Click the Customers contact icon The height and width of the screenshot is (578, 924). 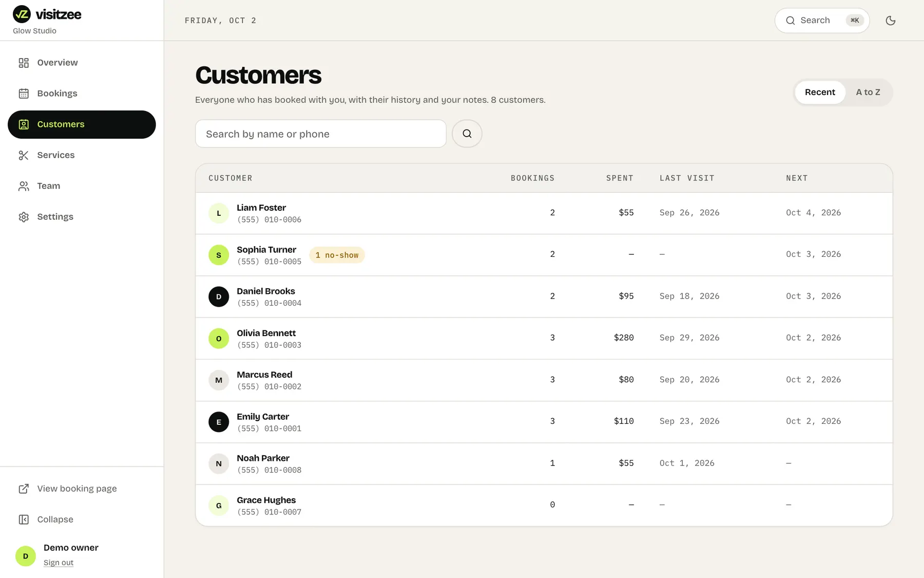[x=24, y=124]
